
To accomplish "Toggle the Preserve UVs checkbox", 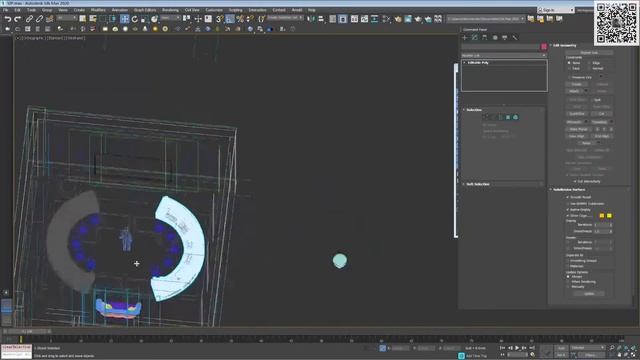I will pyautogui.click(x=569, y=77).
